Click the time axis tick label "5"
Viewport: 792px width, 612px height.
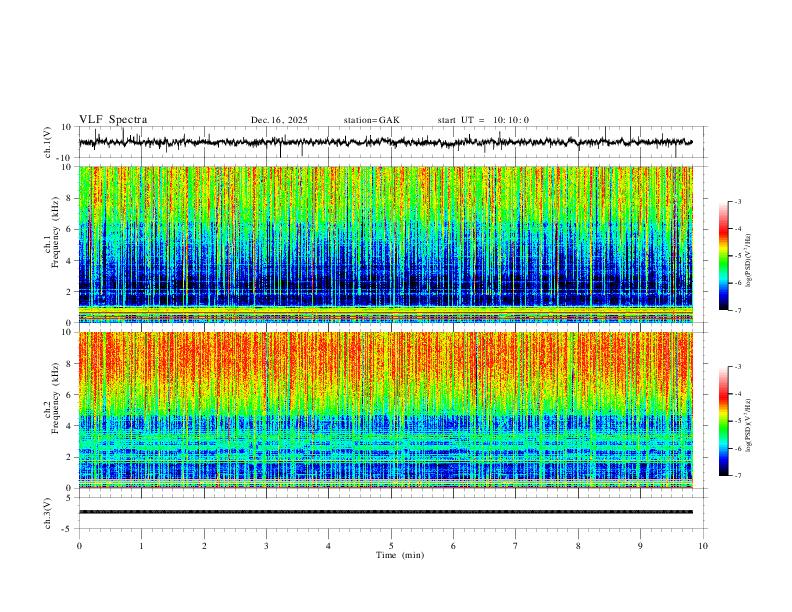pos(391,546)
